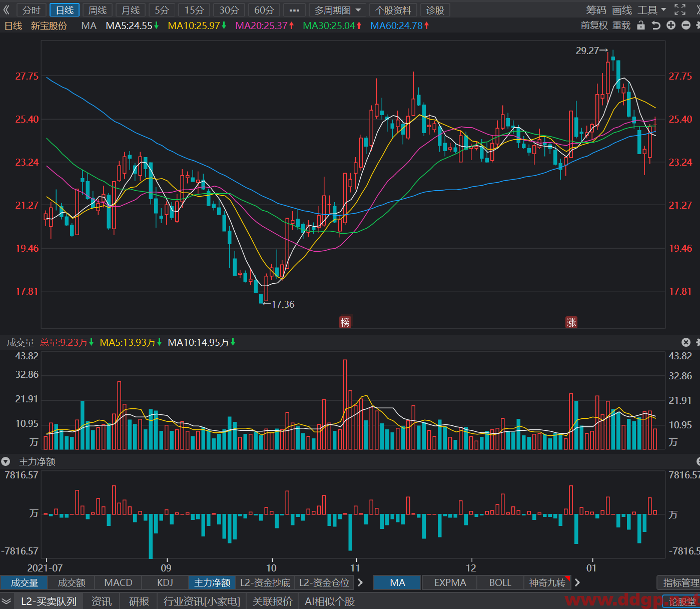Click the 榜 marker on the chart
Viewport: 700px width, 609px height.
(345, 322)
